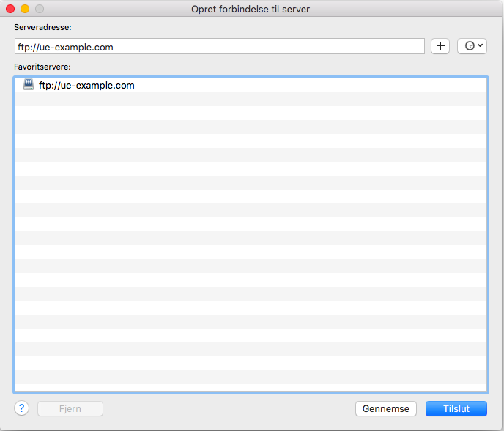Click the gray zoom button in title bar

(x=40, y=9)
